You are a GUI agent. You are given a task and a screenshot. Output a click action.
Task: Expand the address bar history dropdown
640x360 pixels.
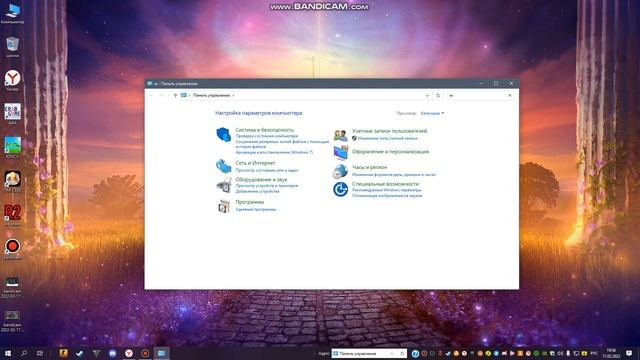(427, 95)
